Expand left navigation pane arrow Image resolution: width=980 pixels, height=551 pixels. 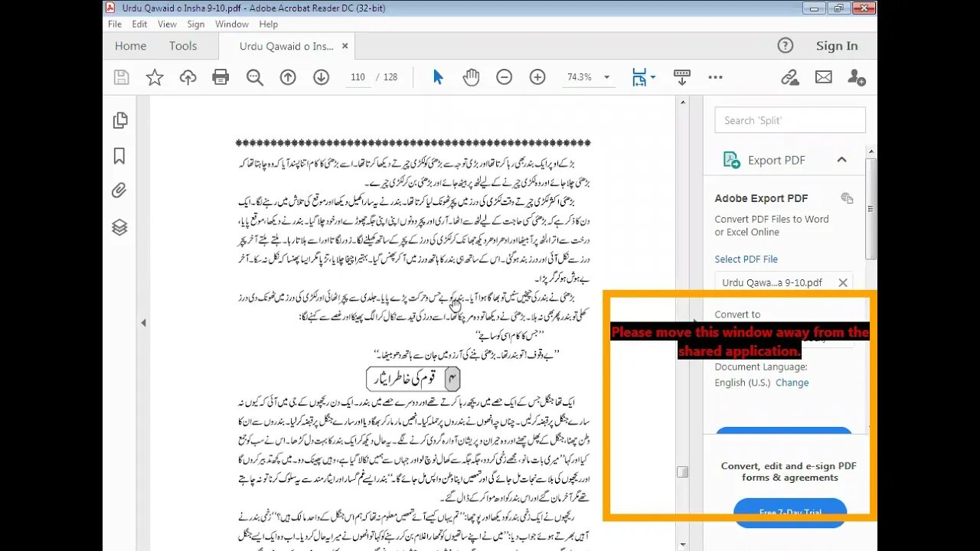click(143, 323)
